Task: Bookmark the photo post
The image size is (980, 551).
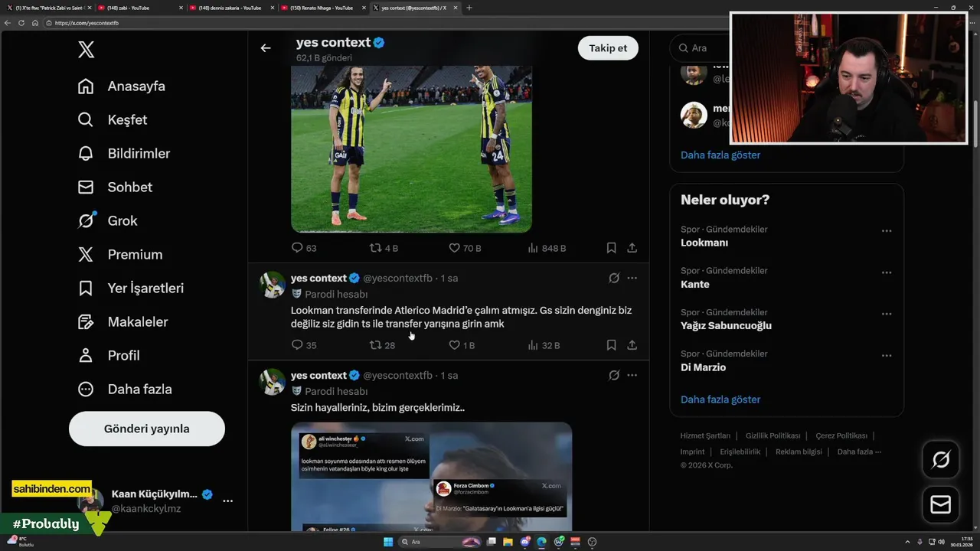Action: tap(611, 248)
